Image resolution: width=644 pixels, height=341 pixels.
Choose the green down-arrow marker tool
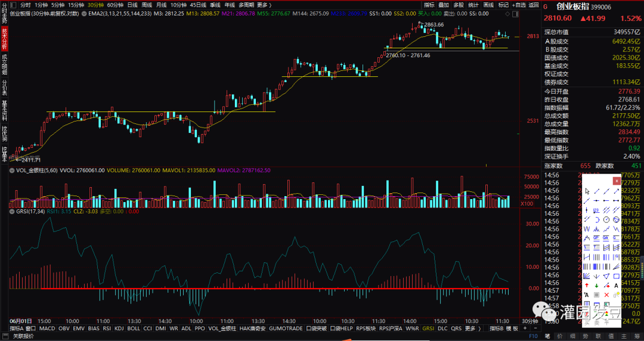coord(596,286)
